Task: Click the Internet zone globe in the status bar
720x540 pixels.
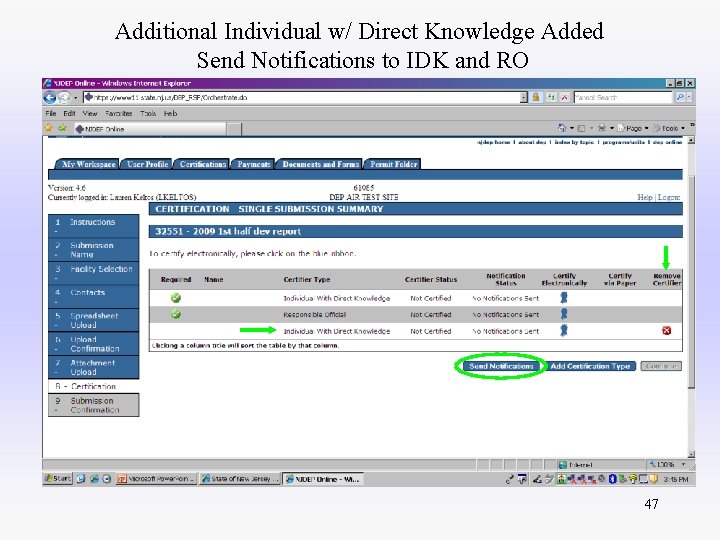Action: coord(562,465)
